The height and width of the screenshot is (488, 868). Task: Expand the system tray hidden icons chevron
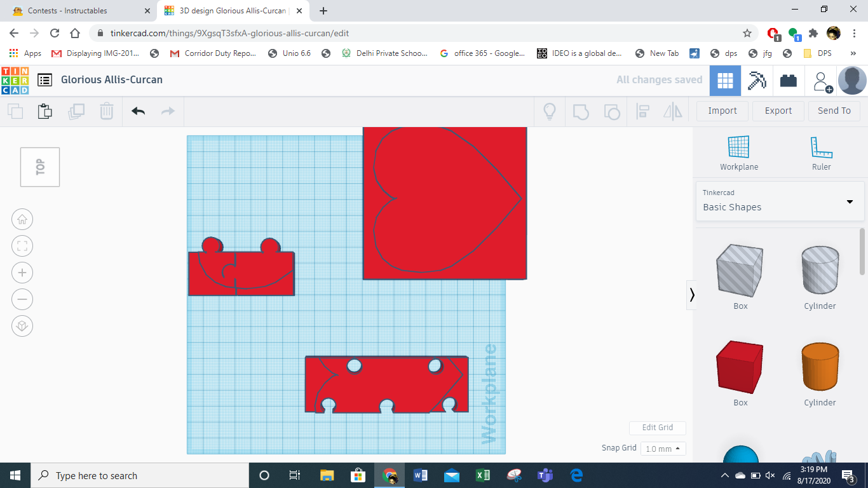coord(724,475)
